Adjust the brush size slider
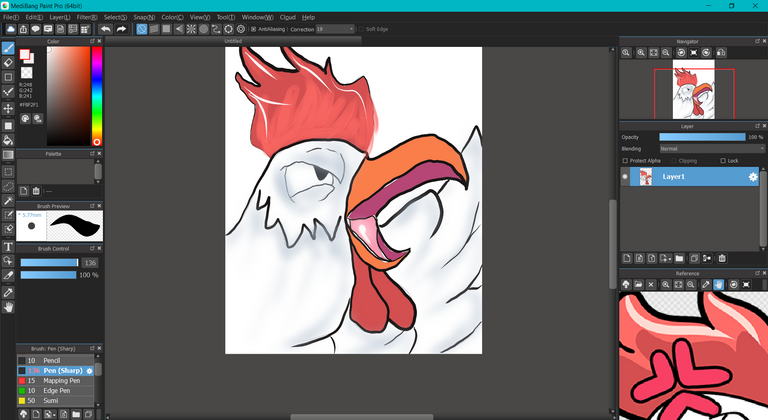The image size is (768, 420). (x=49, y=263)
